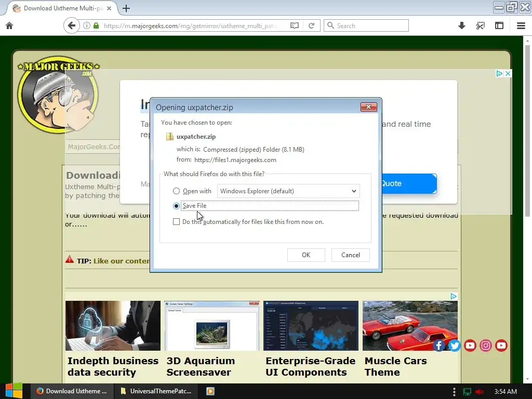This screenshot has height=399, width=532.
Task: Click the green padlock security icon
Action: (96, 26)
